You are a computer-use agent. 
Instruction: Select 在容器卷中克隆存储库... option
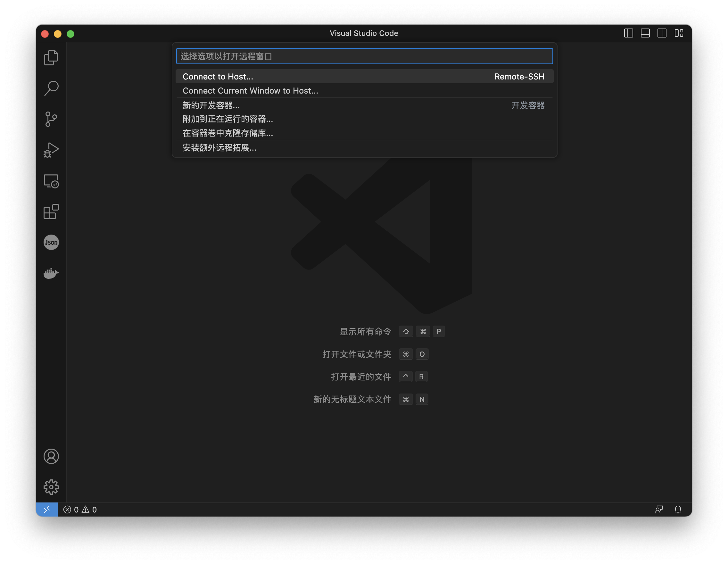tap(364, 133)
